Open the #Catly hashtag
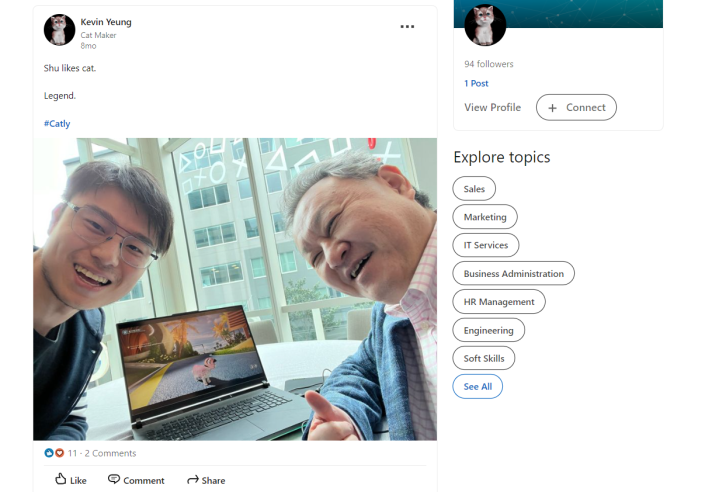This screenshot has width=719, height=492. [x=57, y=123]
